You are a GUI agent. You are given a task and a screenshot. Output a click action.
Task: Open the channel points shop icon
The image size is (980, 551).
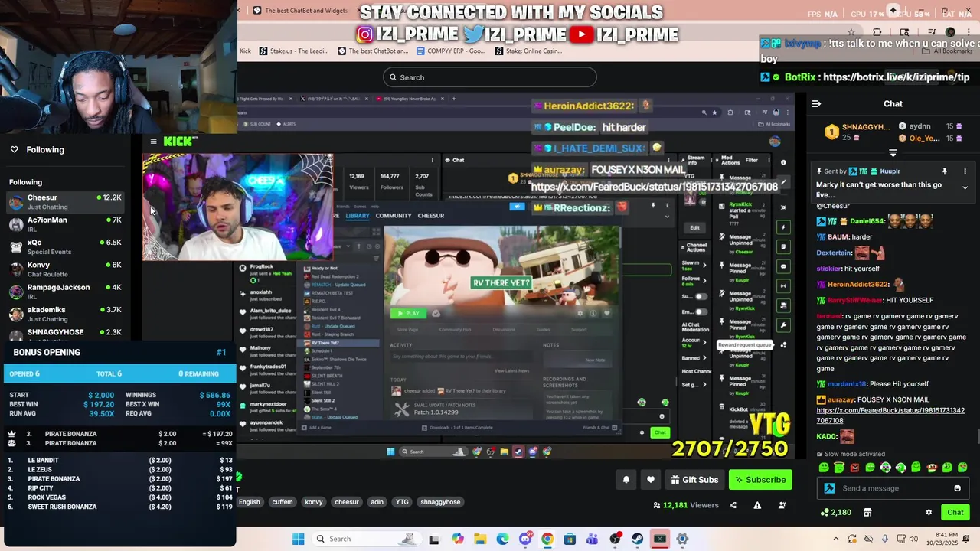[x=867, y=513]
